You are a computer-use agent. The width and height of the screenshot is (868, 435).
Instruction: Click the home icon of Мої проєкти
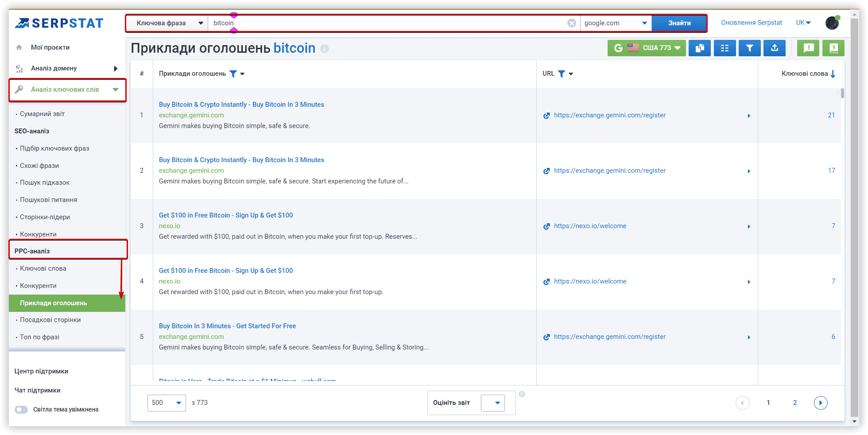click(x=19, y=47)
